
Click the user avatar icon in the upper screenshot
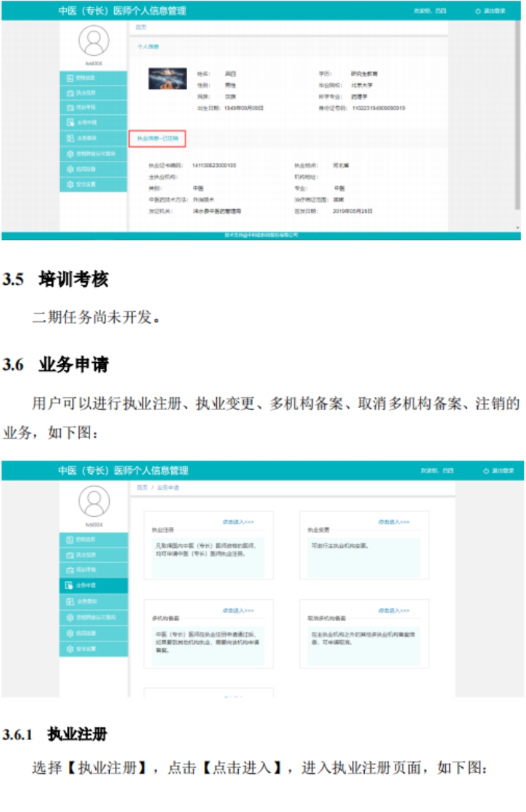coord(94,41)
